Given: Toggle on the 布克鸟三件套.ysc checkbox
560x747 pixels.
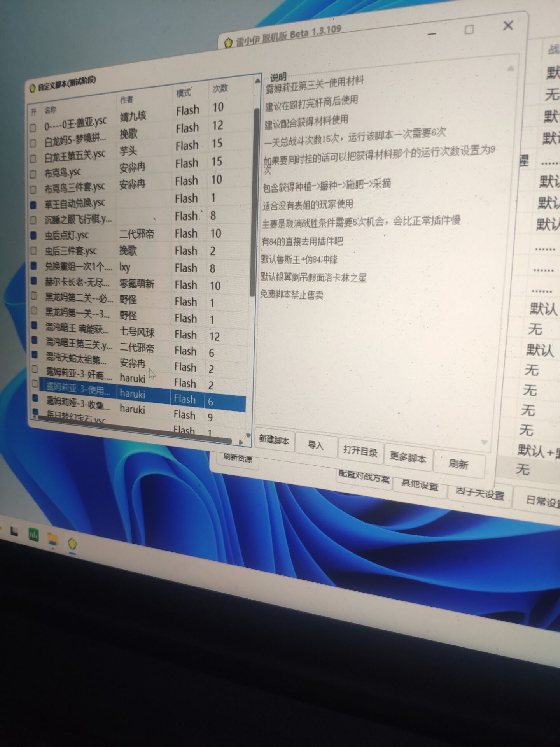Looking at the screenshot, I should [33, 189].
